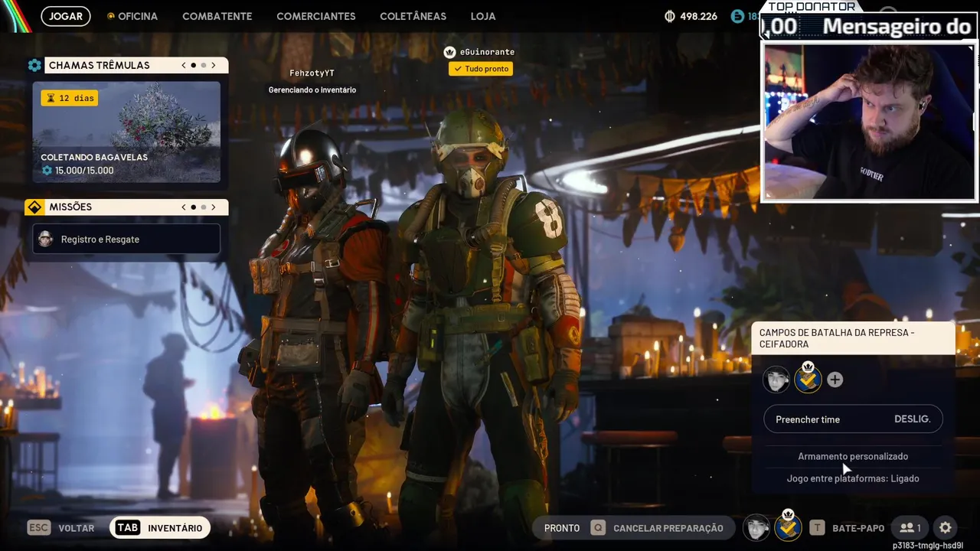Screen dimensions: 980x551
Task: Click the eGuinorante player name
Action: coord(487,52)
